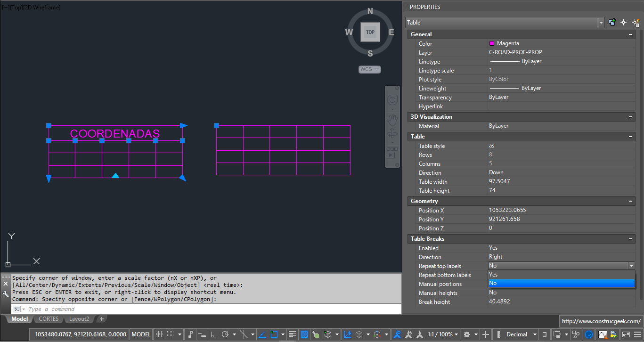This screenshot has height=342, width=644.
Task: Toggle Transparency display in status bar
Action: tap(304, 334)
